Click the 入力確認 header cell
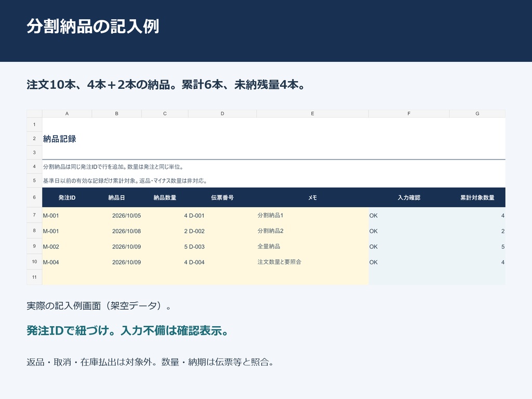Image resolution: width=532 pixels, height=399 pixels. 409,197
